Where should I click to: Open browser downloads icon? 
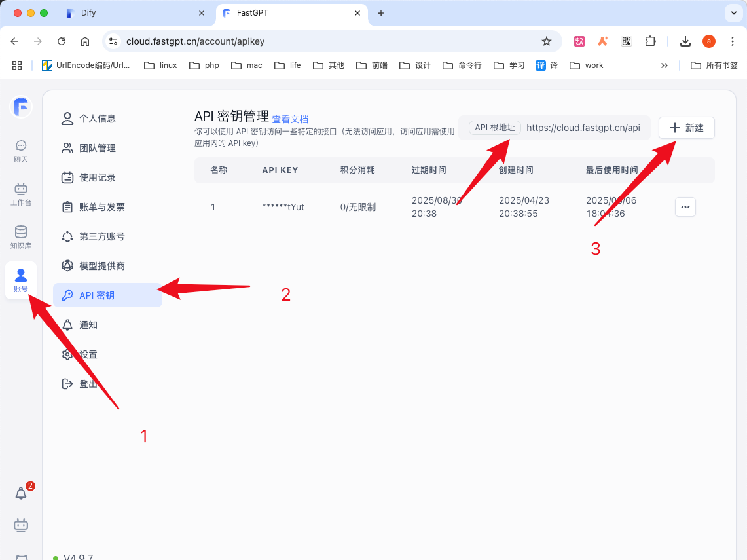(x=685, y=41)
